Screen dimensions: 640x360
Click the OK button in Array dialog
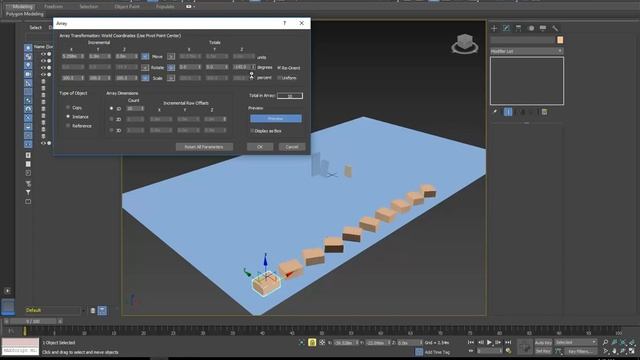pos(260,147)
